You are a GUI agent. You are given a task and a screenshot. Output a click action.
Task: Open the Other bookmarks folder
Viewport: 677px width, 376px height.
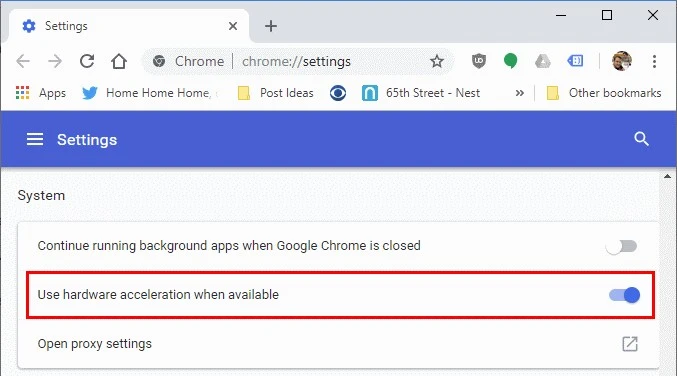(604, 93)
